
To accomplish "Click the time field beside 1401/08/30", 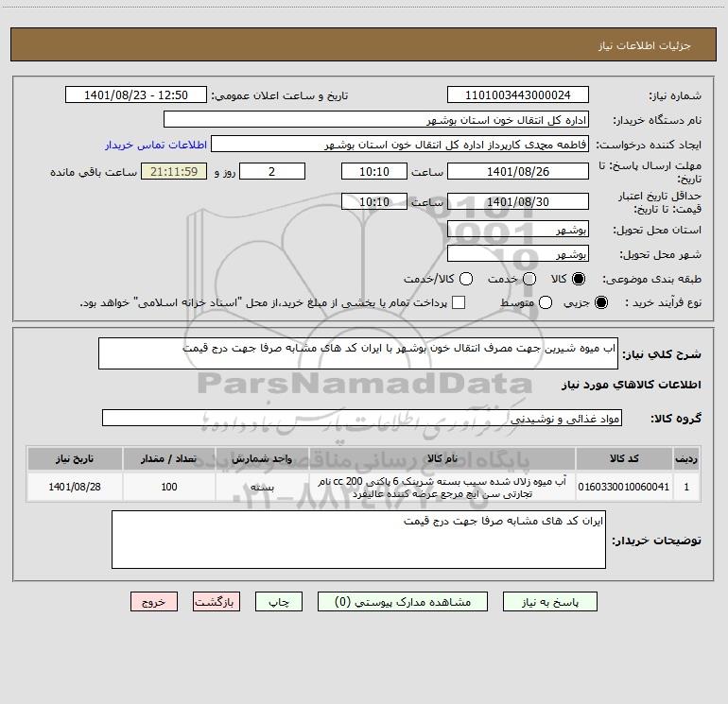I will pyautogui.click(x=374, y=201).
